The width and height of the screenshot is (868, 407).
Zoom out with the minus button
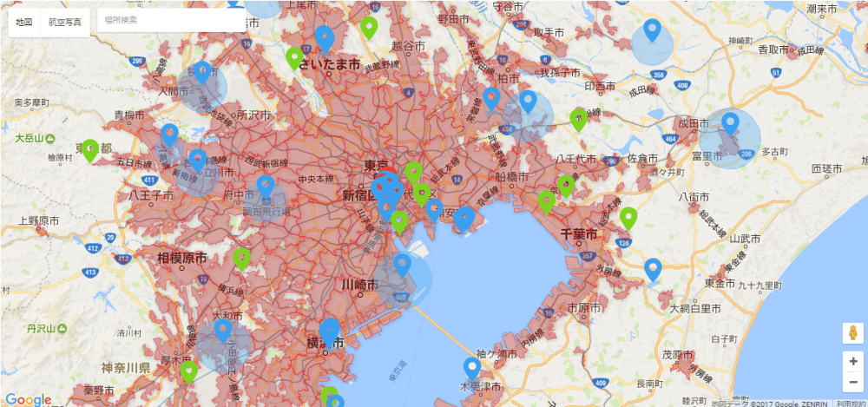853,382
